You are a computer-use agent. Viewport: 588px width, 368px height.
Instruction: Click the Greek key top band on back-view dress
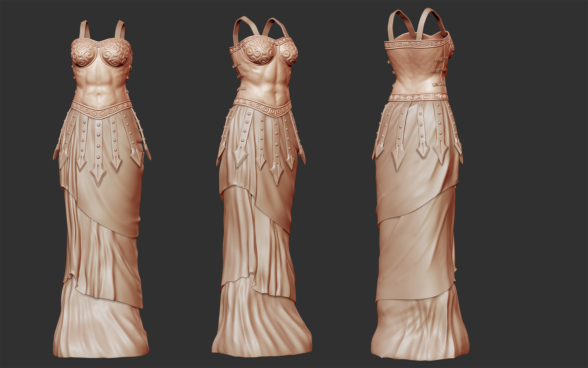[x=415, y=44]
